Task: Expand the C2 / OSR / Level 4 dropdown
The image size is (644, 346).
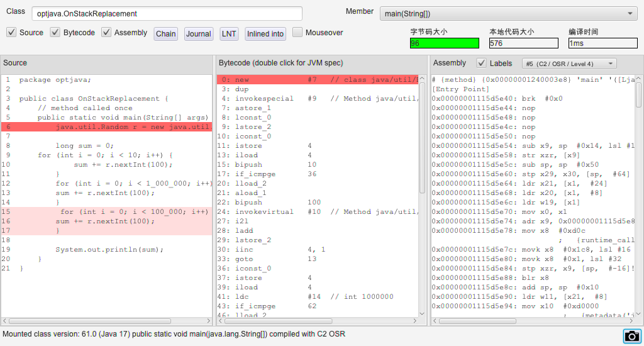Action: click(569, 64)
